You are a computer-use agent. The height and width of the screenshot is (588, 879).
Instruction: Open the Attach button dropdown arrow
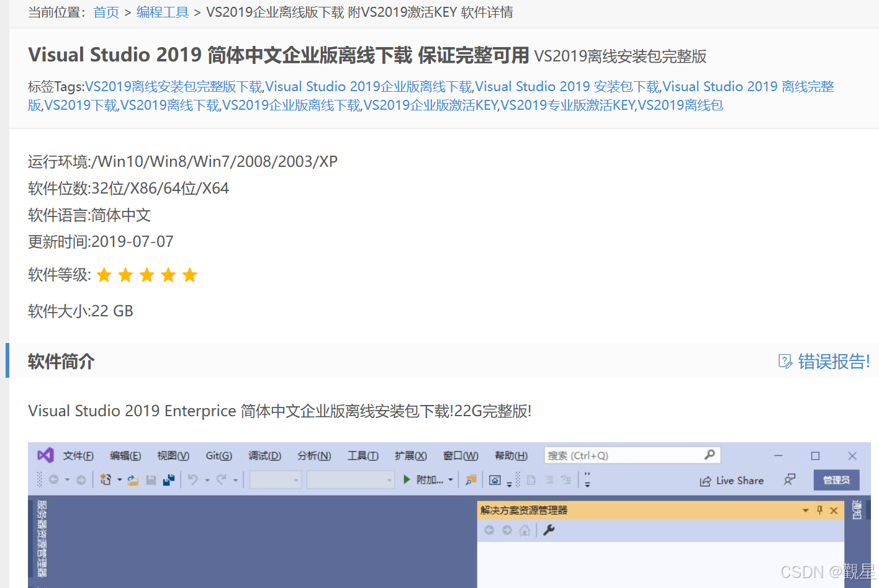pos(451,480)
